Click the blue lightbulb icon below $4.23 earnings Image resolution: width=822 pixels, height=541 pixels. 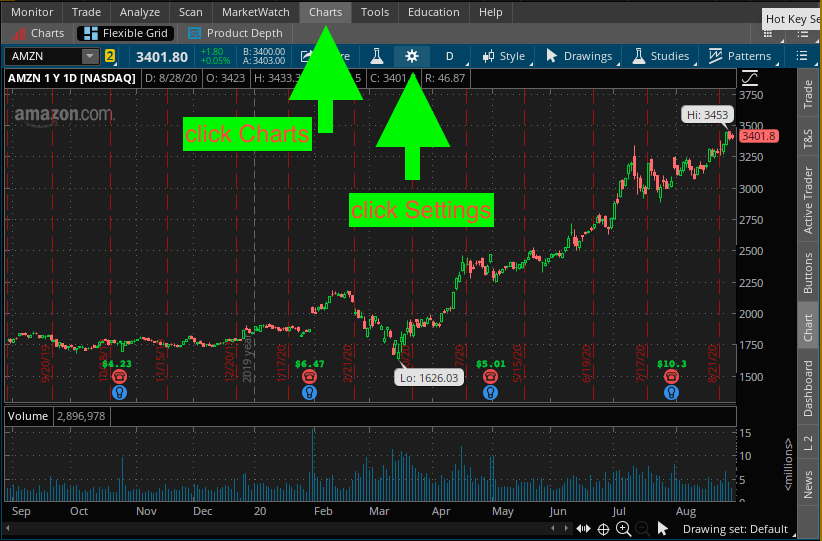click(x=120, y=392)
